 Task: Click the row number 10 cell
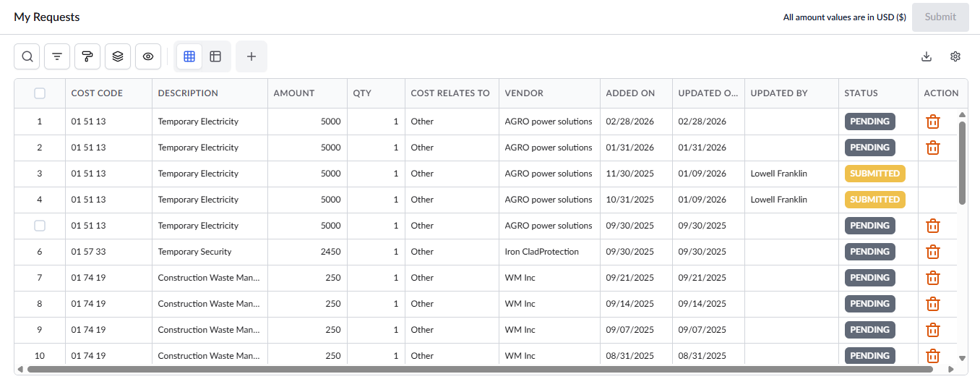point(40,356)
